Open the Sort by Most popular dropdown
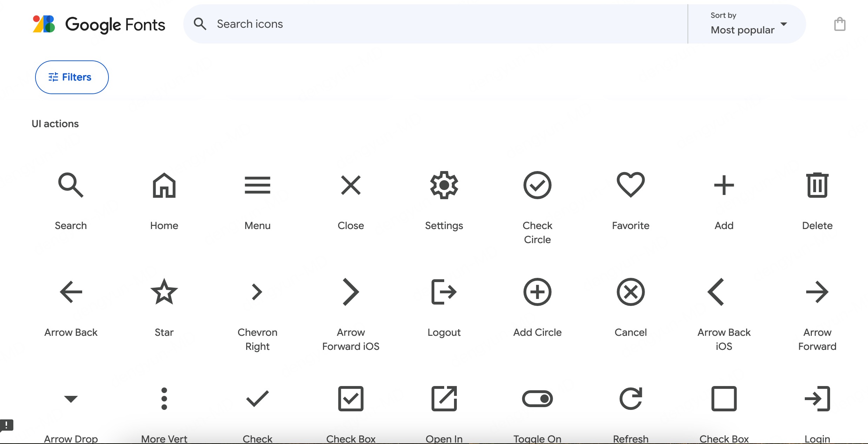 [747, 24]
